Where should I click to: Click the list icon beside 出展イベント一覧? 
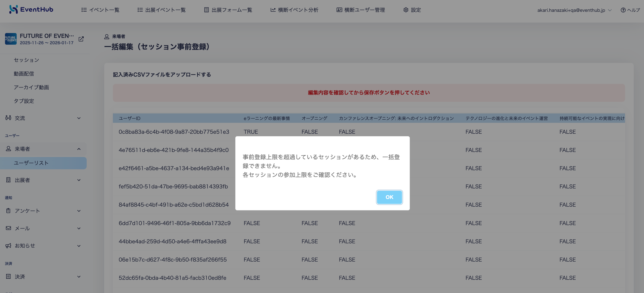(x=140, y=10)
